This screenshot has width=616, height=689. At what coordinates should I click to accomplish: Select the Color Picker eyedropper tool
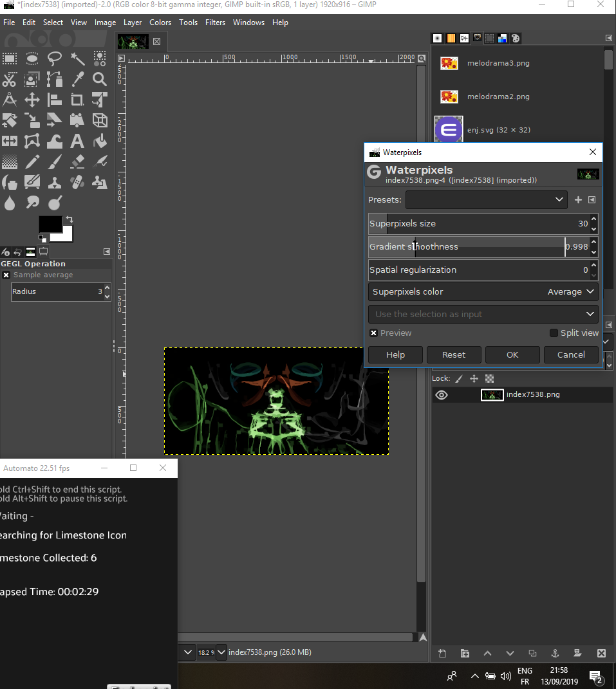click(77, 79)
